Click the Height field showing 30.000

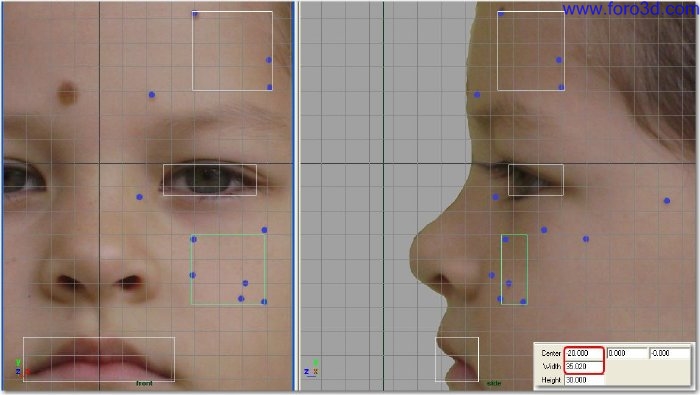(584, 380)
